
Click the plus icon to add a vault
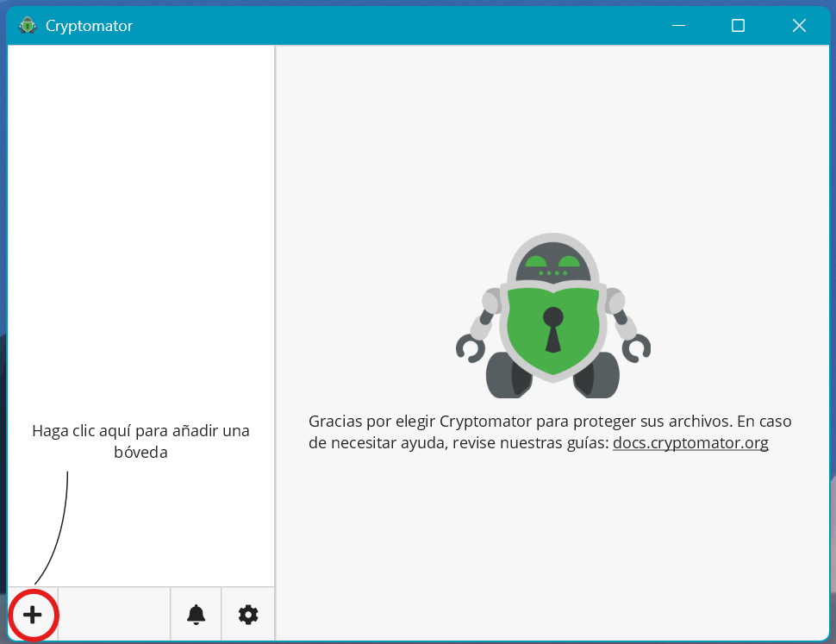[x=33, y=615]
